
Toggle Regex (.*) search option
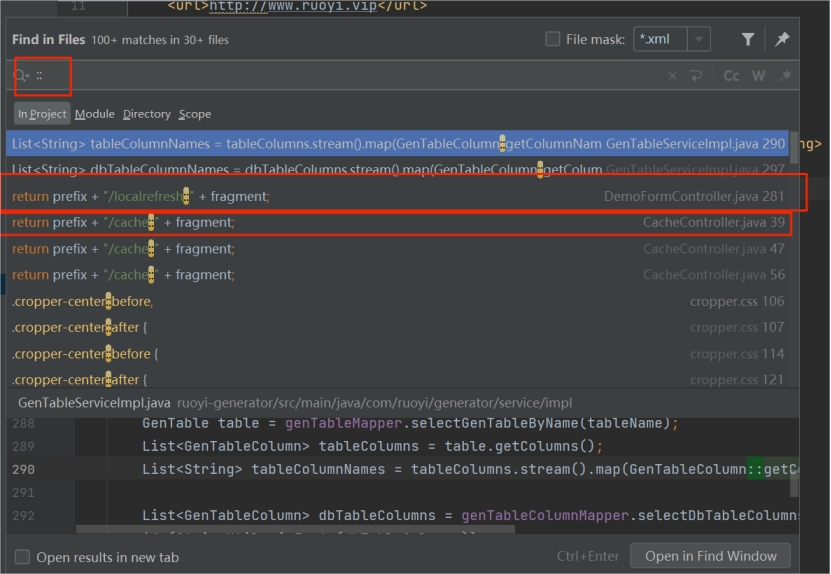785,76
